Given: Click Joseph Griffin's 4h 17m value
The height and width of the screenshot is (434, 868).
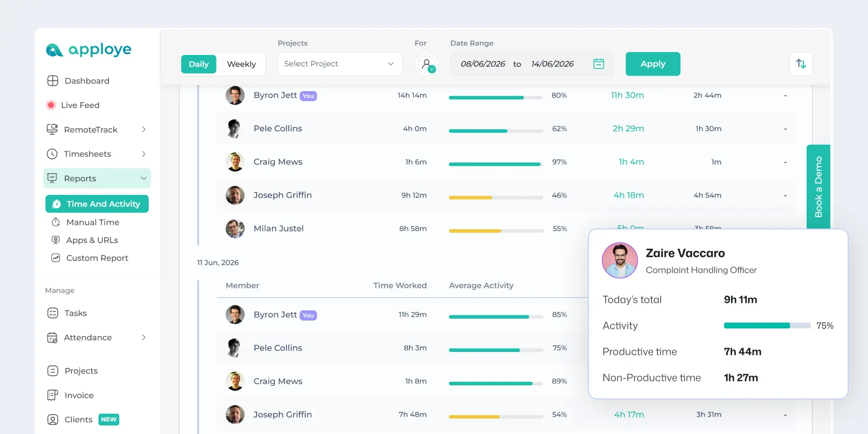Looking at the screenshot, I should [x=629, y=415].
